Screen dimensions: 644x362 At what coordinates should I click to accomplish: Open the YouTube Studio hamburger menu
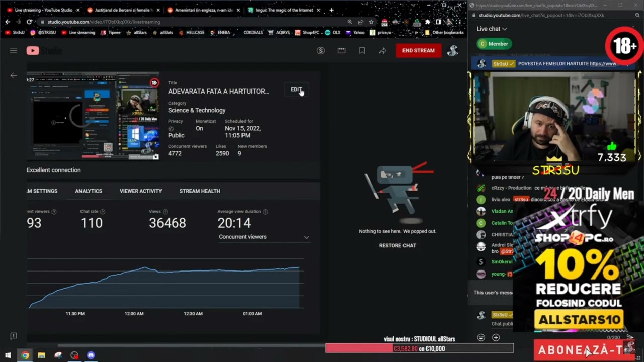click(x=14, y=50)
